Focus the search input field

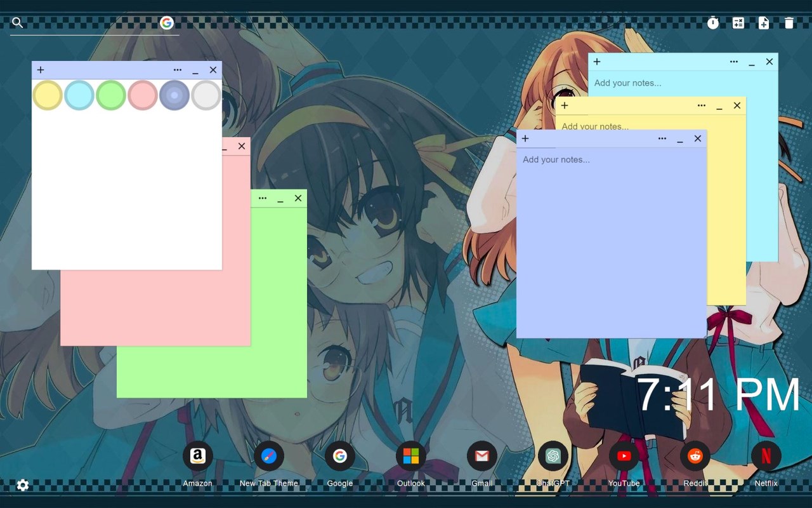click(92, 23)
